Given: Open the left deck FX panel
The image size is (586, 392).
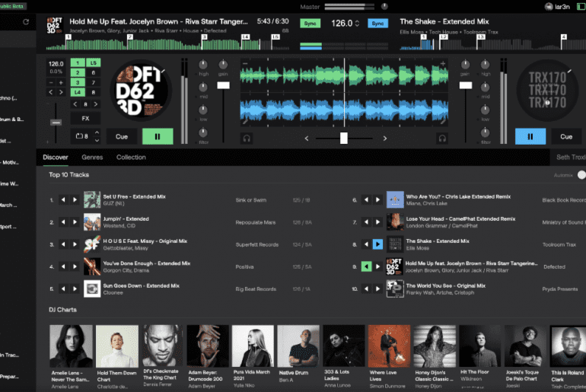Looking at the screenshot, I should pyautogui.click(x=85, y=119).
